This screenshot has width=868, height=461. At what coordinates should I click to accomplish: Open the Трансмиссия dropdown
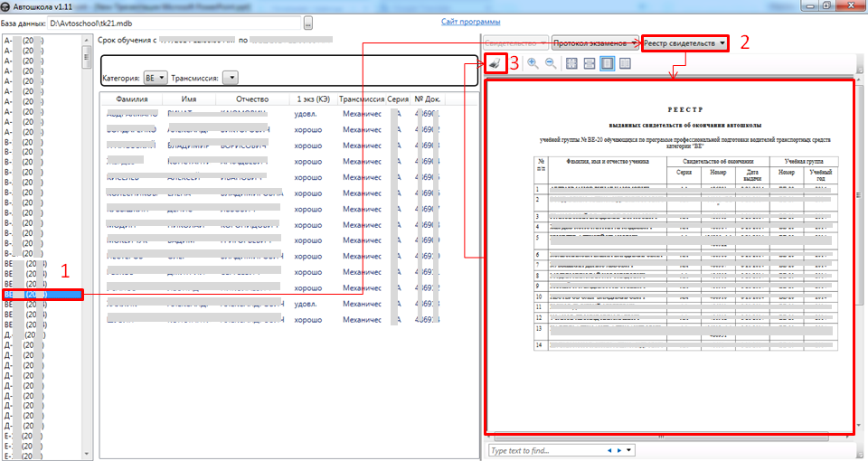(x=230, y=78)
